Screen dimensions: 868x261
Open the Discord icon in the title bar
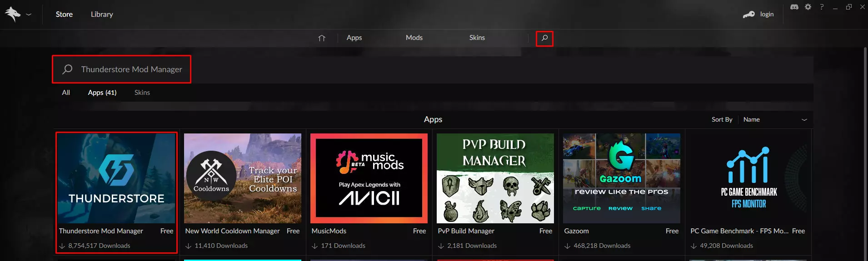point(794,7)
